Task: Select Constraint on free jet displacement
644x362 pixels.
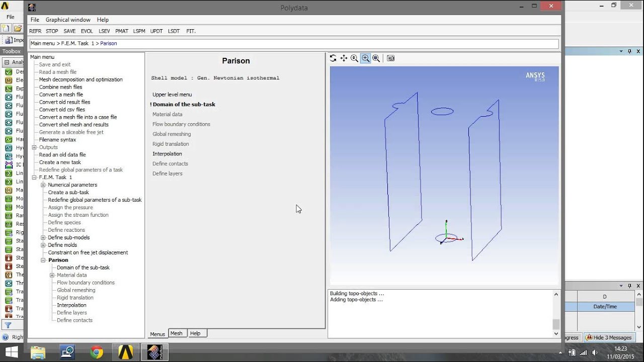Action: pyautogui.click(x=88, y=253)
